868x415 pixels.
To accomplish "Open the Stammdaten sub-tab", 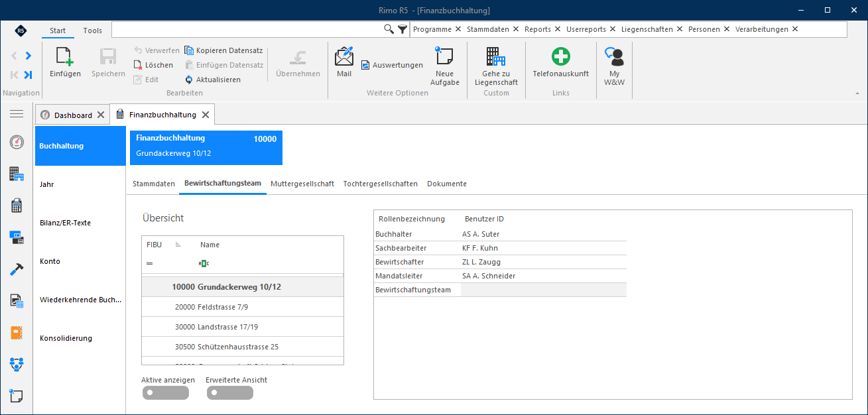I will click(x=154, y=184).
